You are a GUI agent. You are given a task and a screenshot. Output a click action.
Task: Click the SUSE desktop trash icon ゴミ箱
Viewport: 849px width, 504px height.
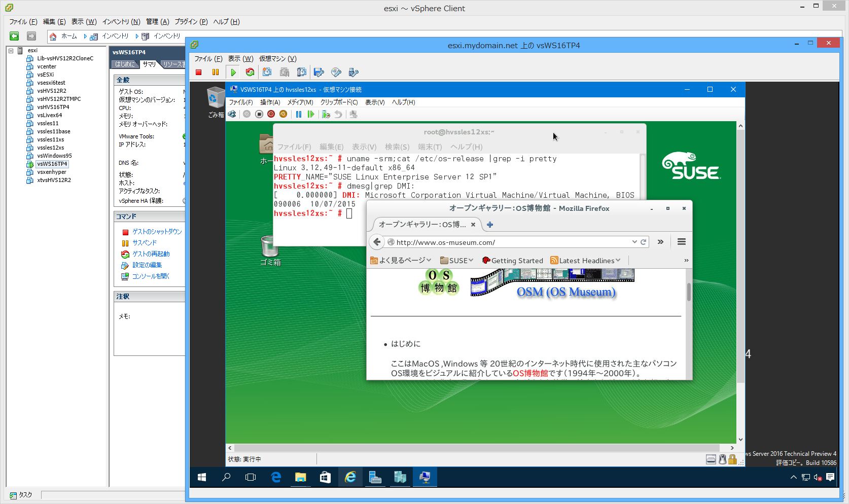point(270,251)
